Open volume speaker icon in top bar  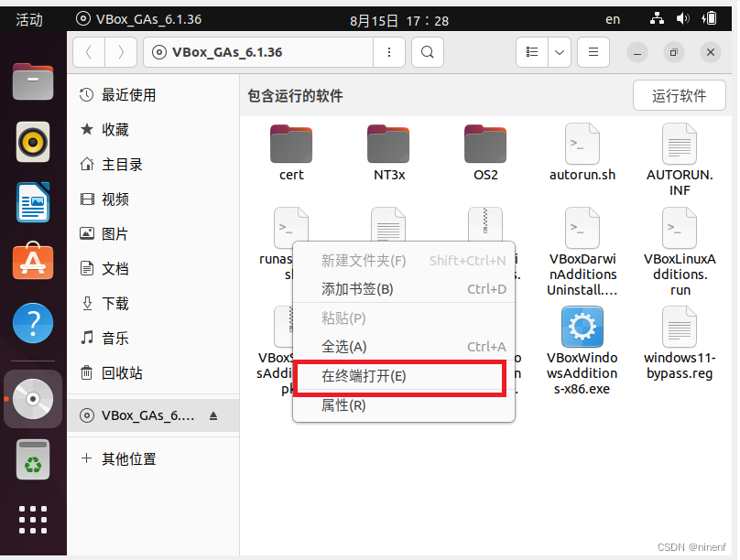coord(682,19)
